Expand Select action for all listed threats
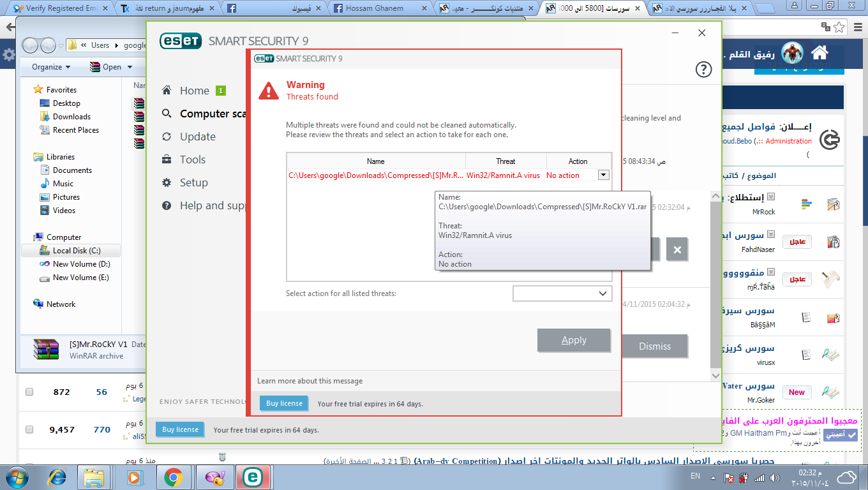The image size is (868, 490). coord(562,293)
